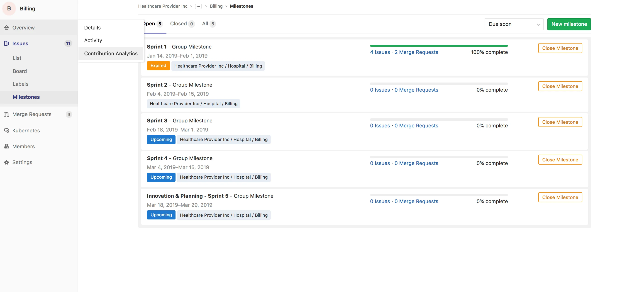The width and height of the screenshot is (644, 292).
Task: Click the Settings gear icon
Action: 7,162
